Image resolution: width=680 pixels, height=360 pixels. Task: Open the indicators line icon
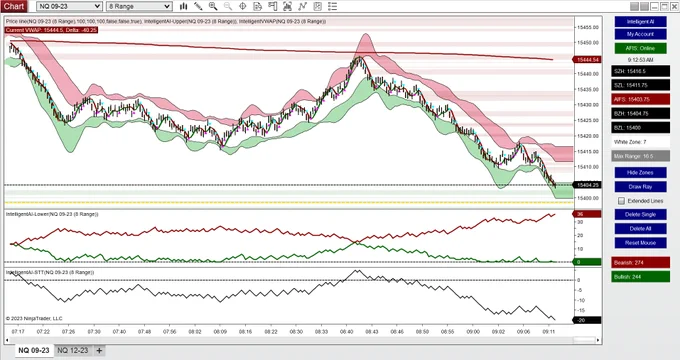click(302, 6)
